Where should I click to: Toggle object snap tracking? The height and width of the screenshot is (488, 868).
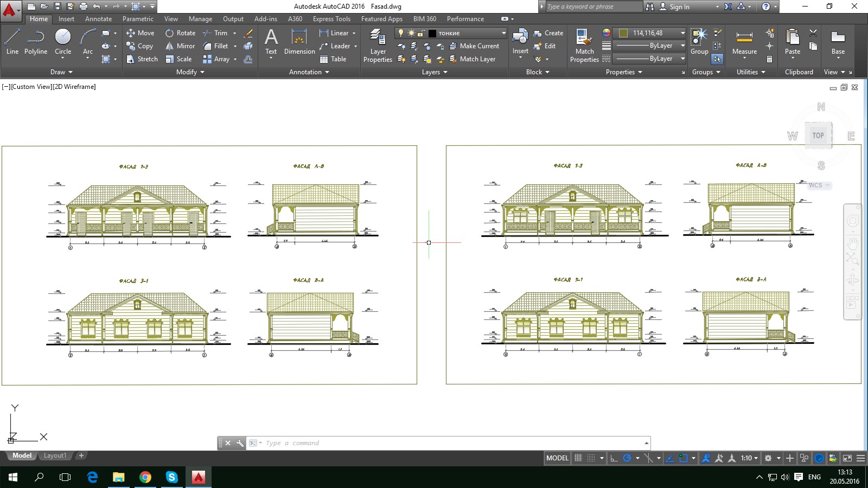coord(670,458)
